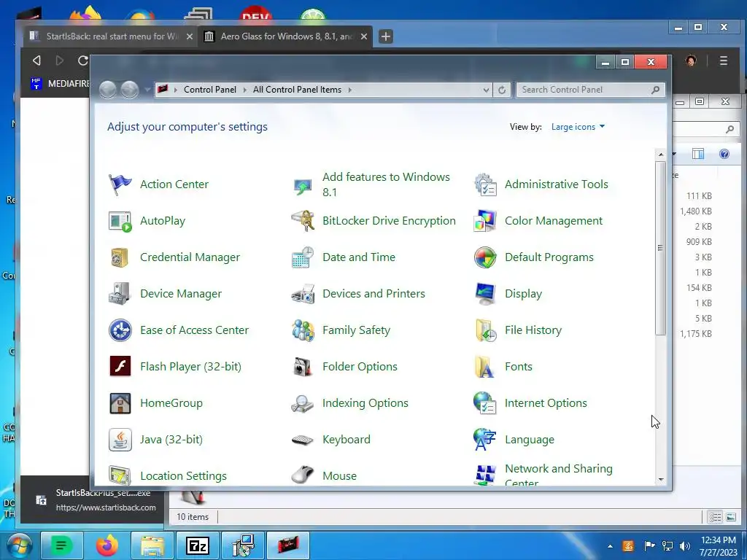The image size is (747, 560).
Task: Click the File History icon
Action: pos(485,330)
